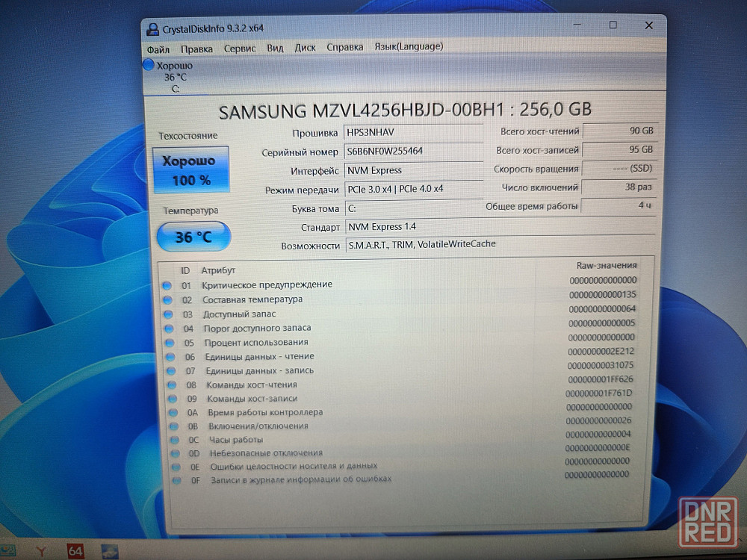
Task: Click status icon for Ошибки целостности носителя
Action: 176,467
